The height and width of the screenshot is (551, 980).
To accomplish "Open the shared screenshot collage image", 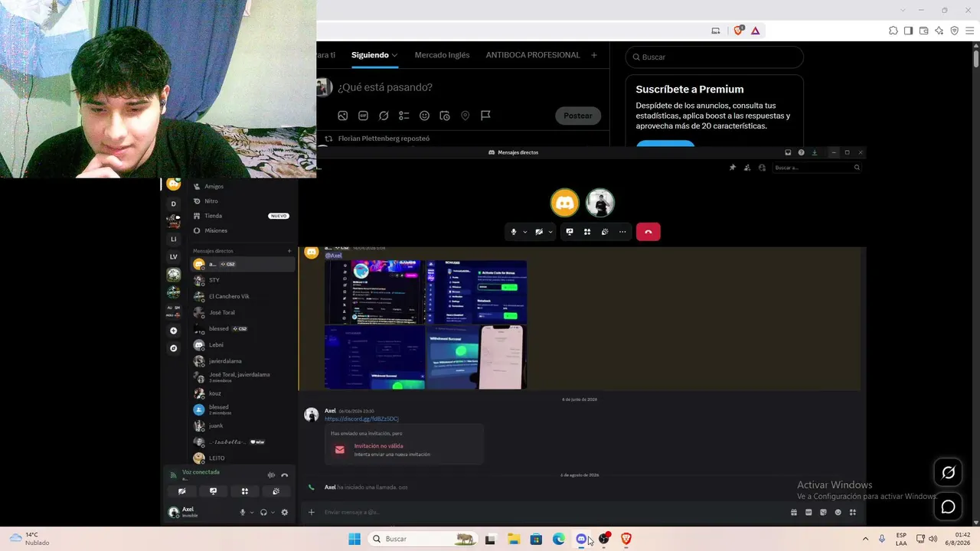I will 426,324.
